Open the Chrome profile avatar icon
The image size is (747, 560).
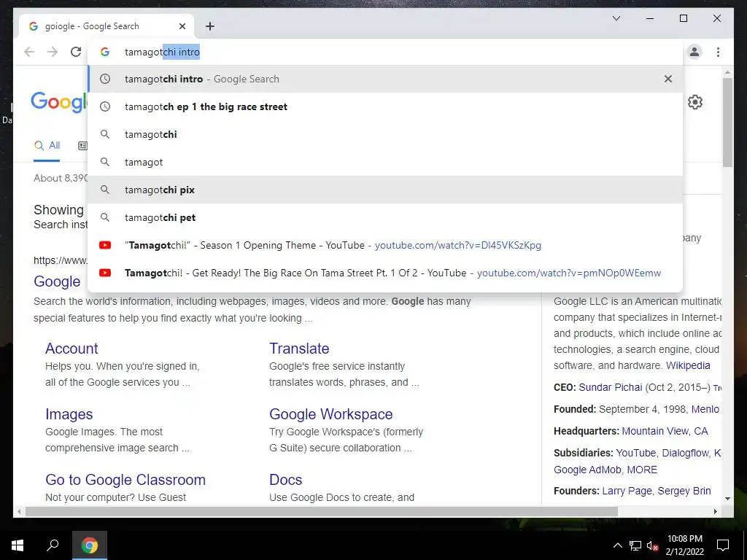pos(694,52)
